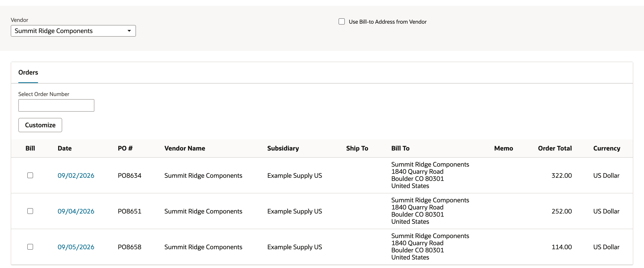This screenshot has width=644, height=268.
Task: Open the 09/05/2026 order link
Action: click(76, 247)
